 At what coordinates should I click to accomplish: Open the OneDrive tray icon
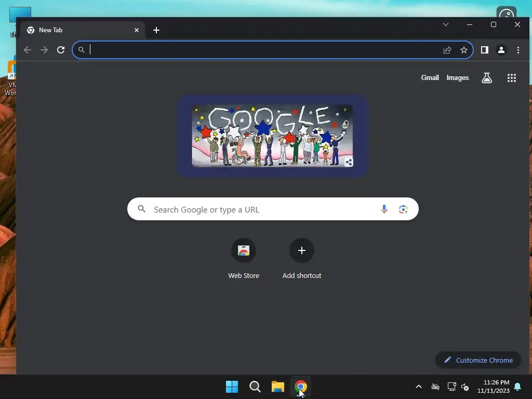point(435,387)
